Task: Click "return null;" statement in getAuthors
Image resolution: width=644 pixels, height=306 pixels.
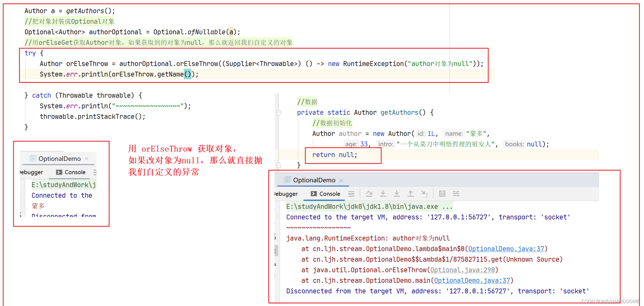Action: point(335,155)
